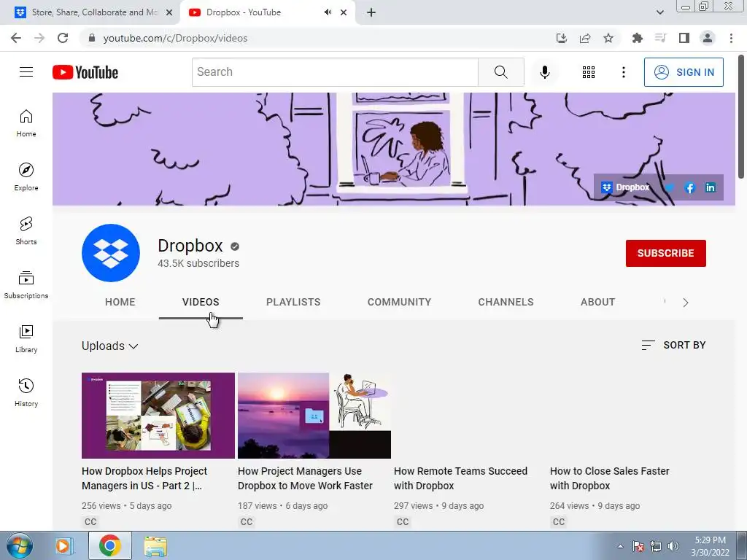Switch to the Home channel tab
Image resolution: width=747 pixels, height=560 pixels.
(x=120, y=302)
